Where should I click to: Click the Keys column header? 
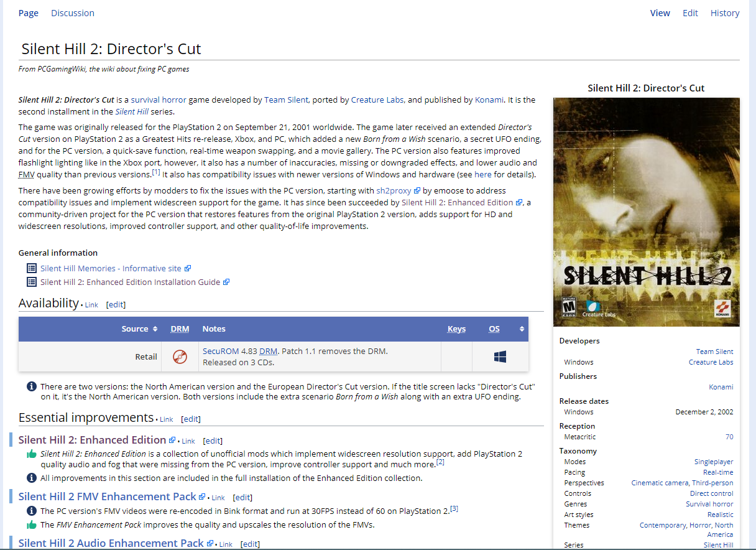(x=456, y=329)
